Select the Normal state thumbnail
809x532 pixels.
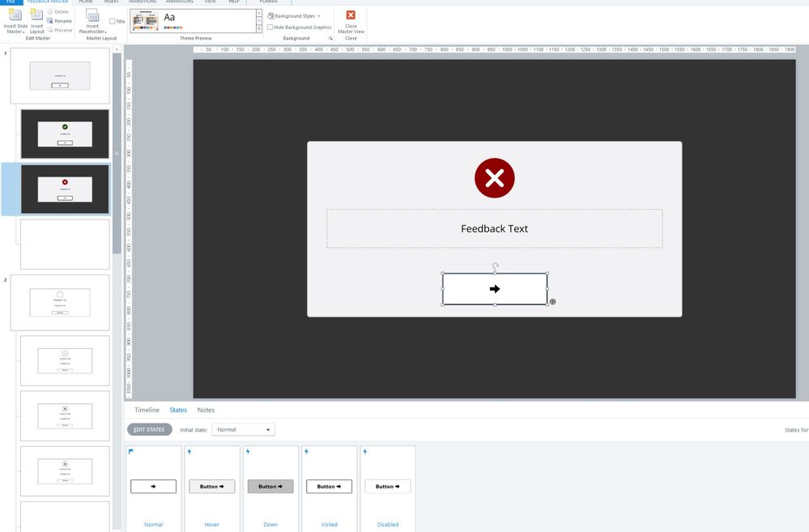coord(153,487)
